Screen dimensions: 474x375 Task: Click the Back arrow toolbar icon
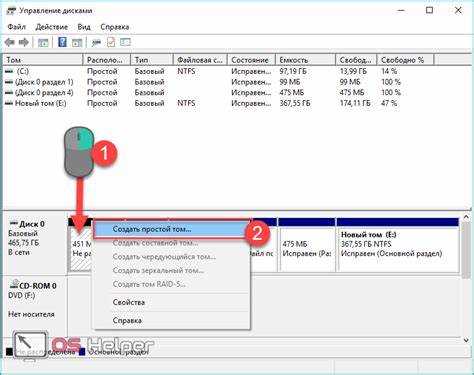[10, 42]
